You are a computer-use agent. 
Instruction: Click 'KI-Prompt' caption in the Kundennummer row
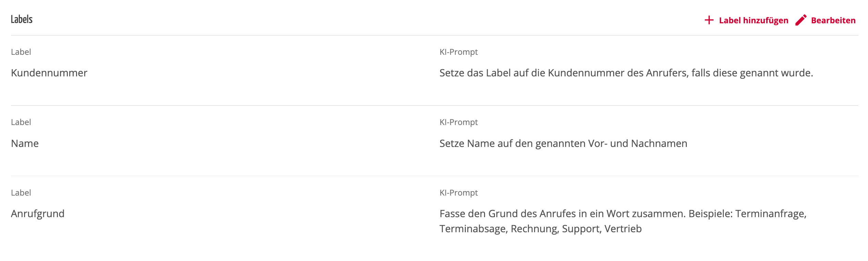tap(458, 52)
